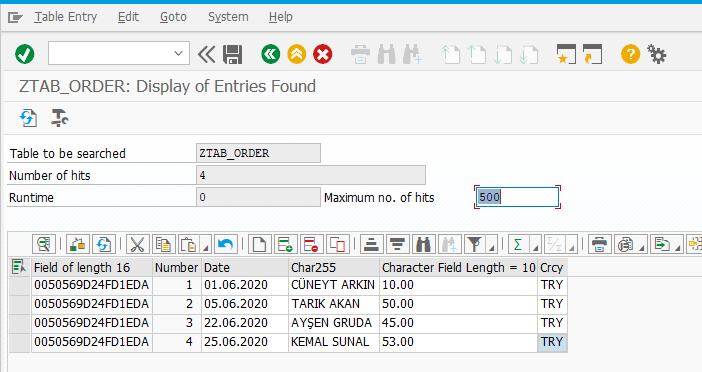This screenshot has width=702, height=372.
Task: Click the Set Filter funnel icon
Action: pyautogui.click(x=475, y=244)
